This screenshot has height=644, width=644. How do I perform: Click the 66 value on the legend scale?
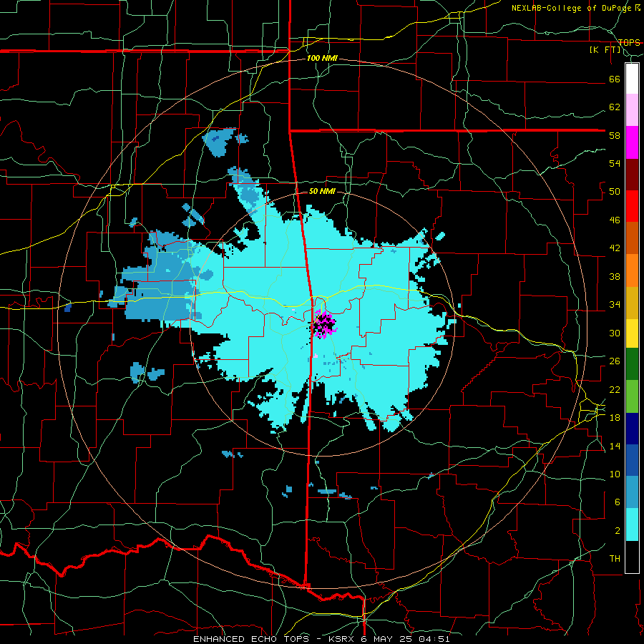(x=615, y=79)
